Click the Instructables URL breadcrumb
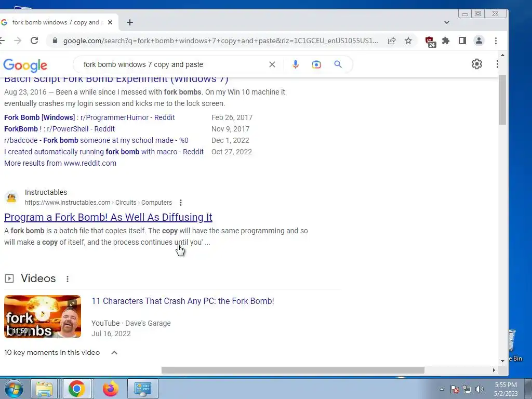This screenshot has height=399, width=532. [98, 203]
